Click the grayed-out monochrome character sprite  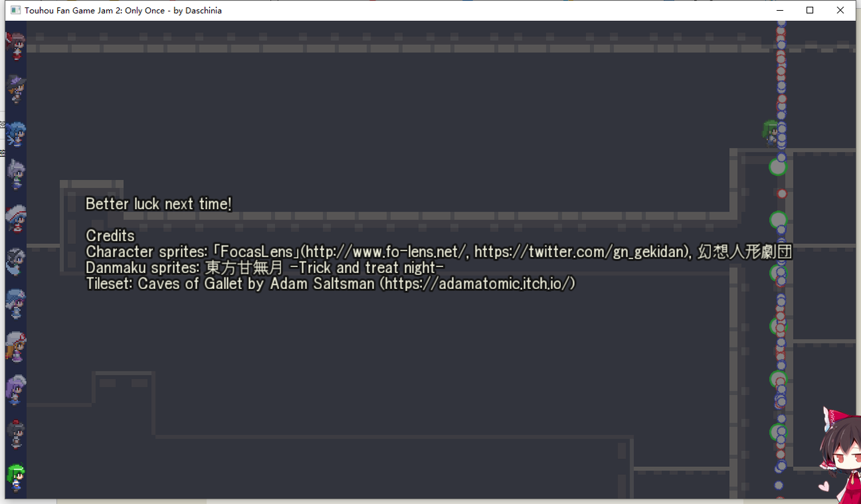pyautogui.click(x=15, y=261)
